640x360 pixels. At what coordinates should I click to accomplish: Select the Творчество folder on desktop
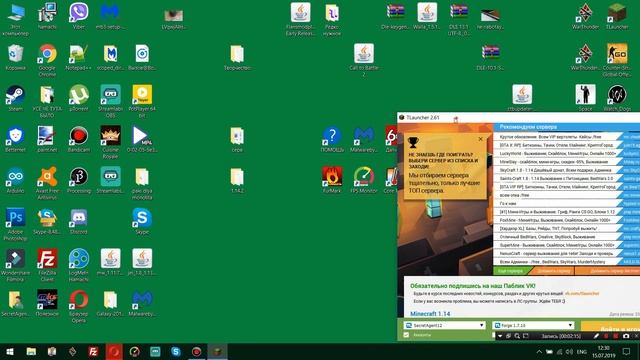pyautogui.click(x=237, y=57)
